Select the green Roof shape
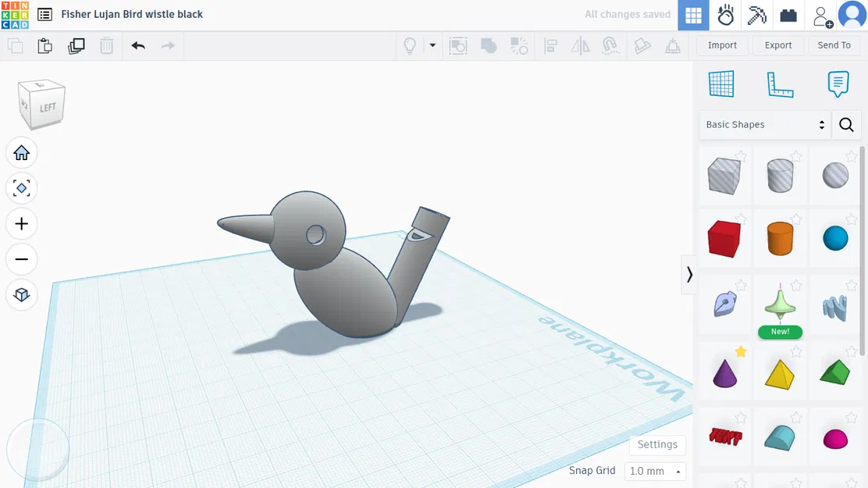Screen dimensions: 868x488 834,372
